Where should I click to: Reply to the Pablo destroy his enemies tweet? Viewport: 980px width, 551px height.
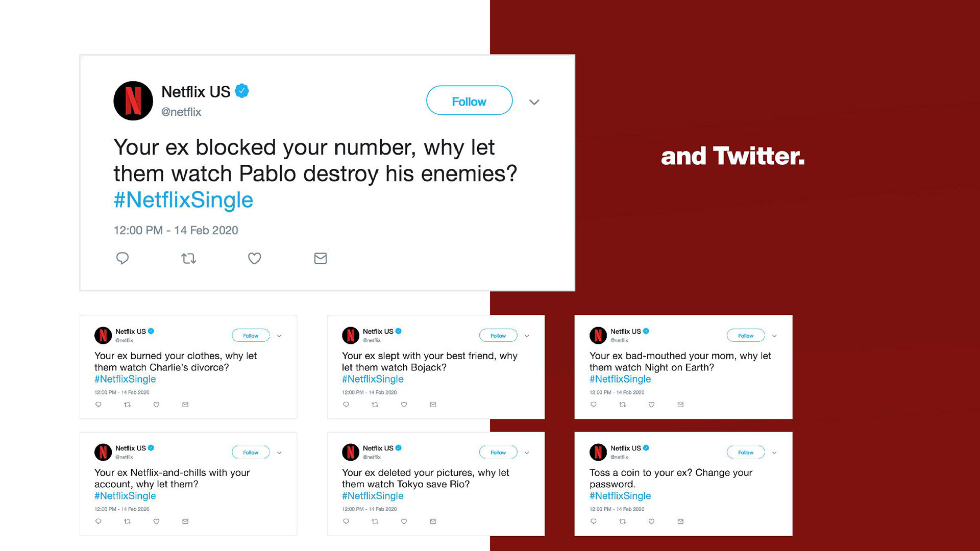[122, 258]
